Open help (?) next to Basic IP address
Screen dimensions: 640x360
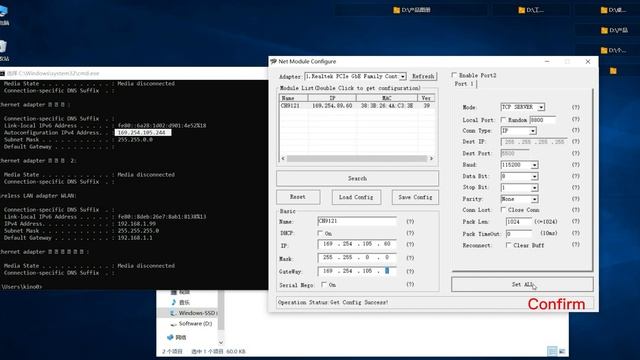pyautogui.click(x=410, y=244)
